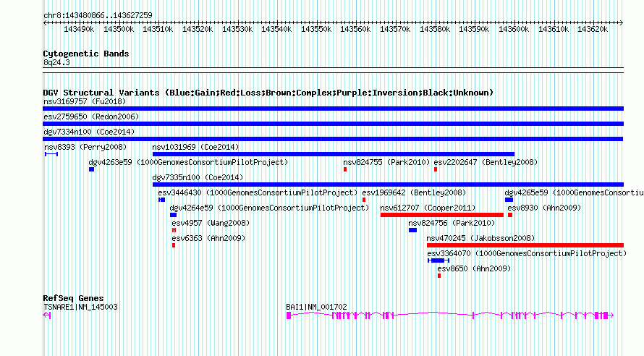
Task: Click the 143600k ruler tick label
Action: point(514,29)
